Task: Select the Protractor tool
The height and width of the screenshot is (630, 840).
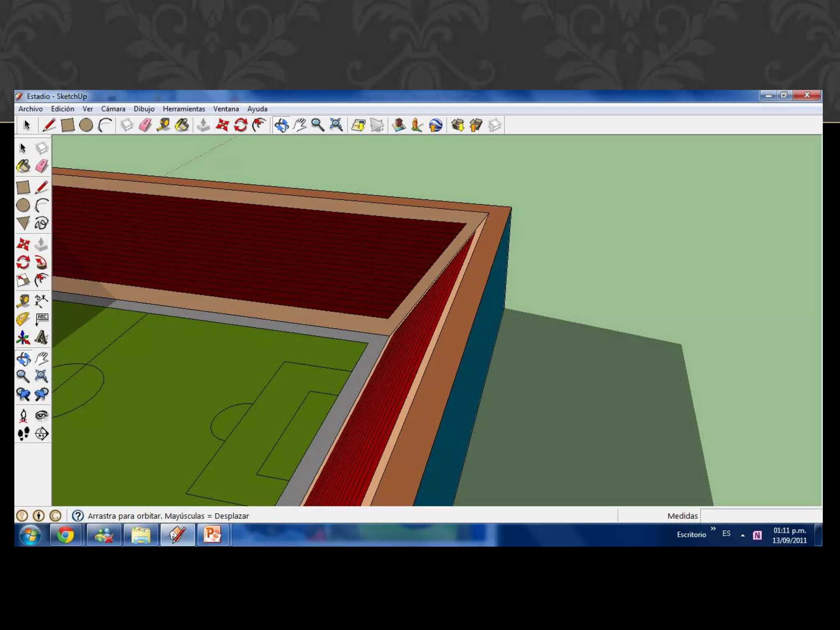Action: pos(23,319)
